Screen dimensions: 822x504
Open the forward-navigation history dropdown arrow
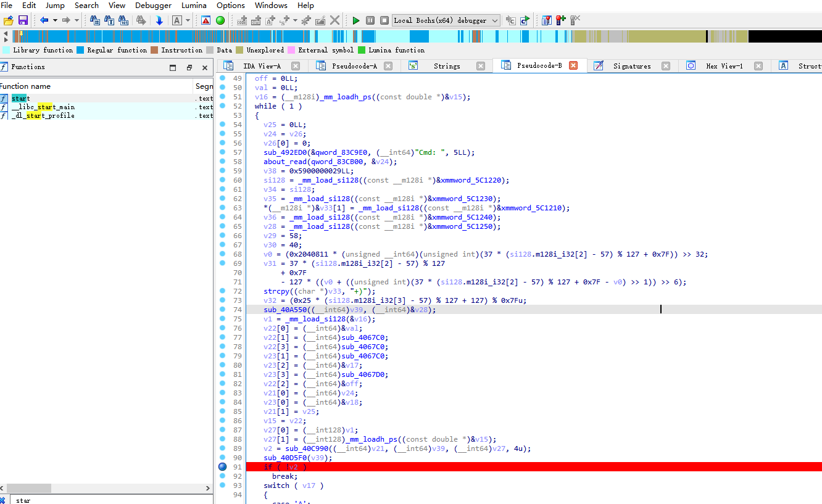coord(77,20)
